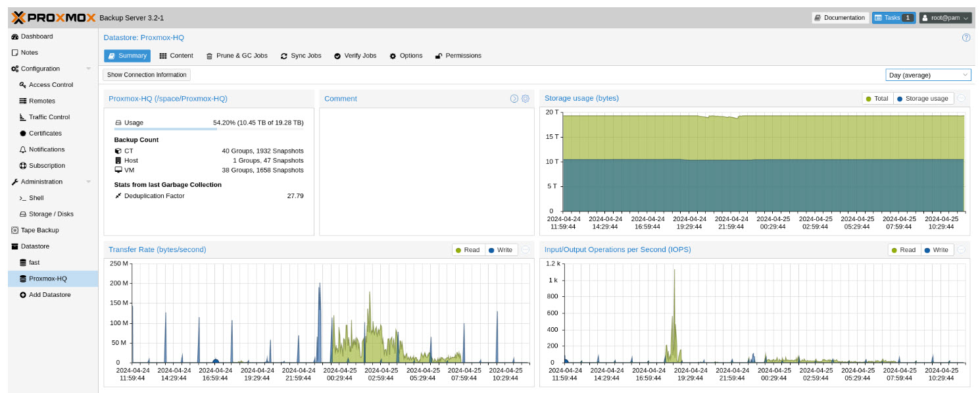Open Notifications bell item
Screen dimensions: 980x393
click(x=46, y=149)
